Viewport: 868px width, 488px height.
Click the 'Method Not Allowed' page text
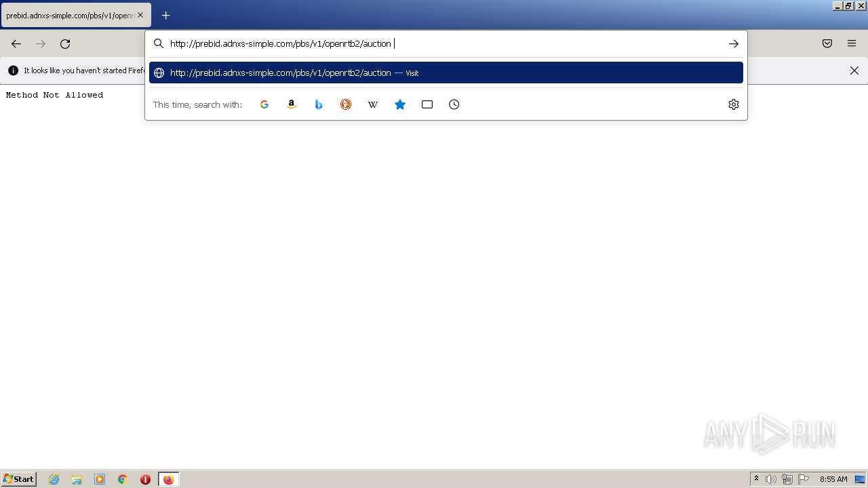(54, 95)
